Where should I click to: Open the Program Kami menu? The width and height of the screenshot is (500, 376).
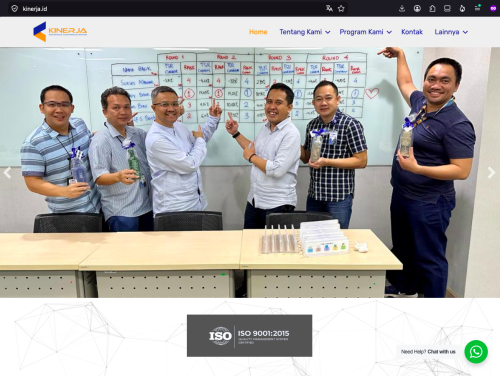point(361,32)
